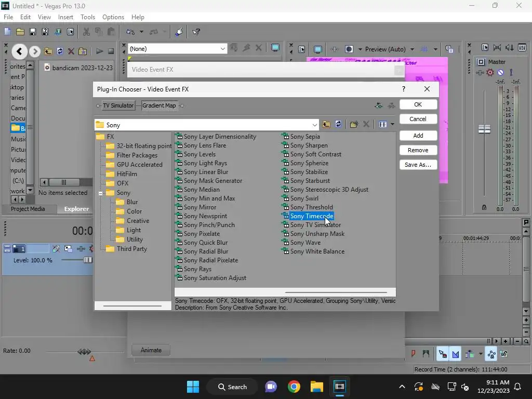Select the Gradient Map chain plug-in

[x=159, y=105]
